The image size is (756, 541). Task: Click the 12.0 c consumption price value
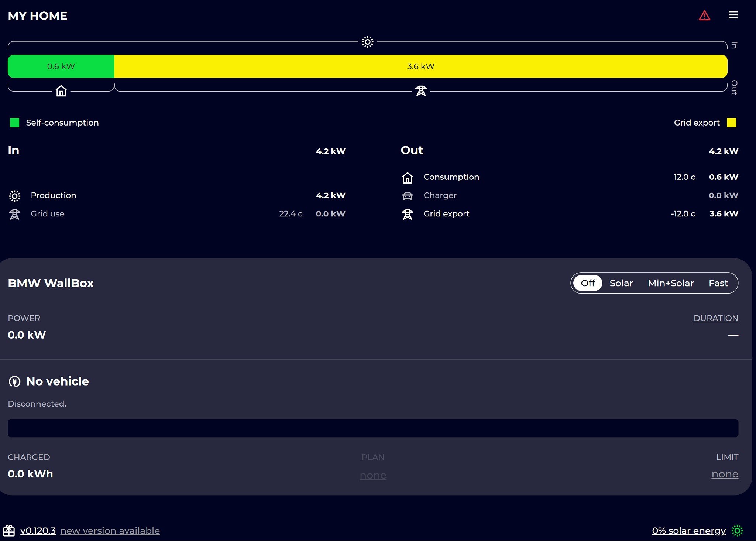pyautogui.click(x=684, y=177)
